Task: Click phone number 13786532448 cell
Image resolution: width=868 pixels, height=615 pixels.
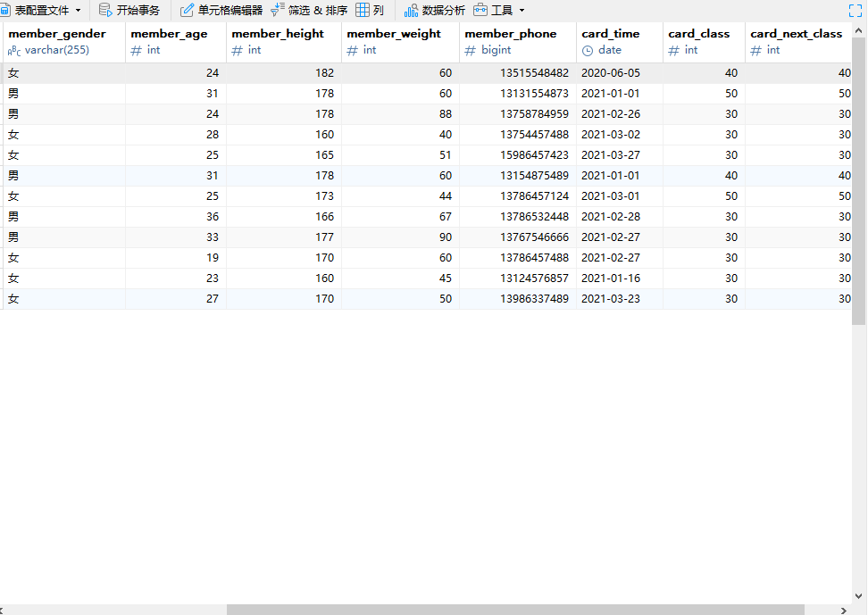Action: coord(518,216)
